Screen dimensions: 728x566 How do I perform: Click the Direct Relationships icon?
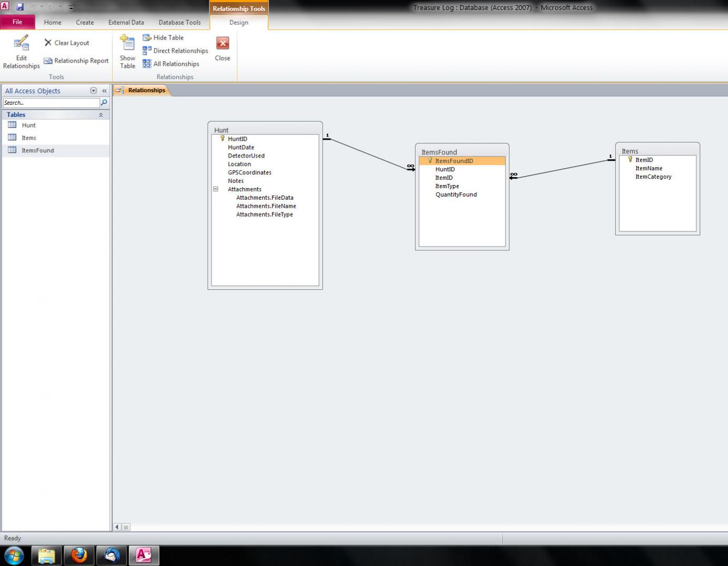point(147,51)
